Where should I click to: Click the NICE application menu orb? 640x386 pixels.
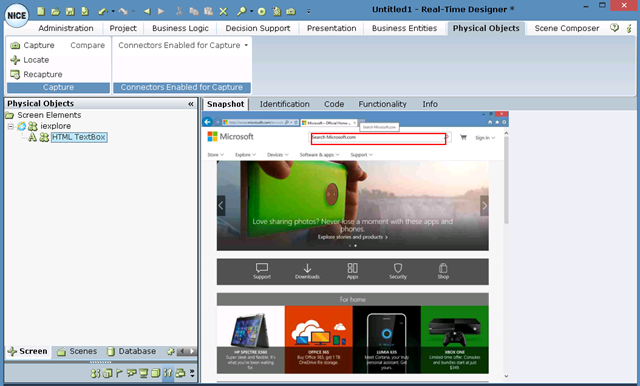[x=16, y=16]
